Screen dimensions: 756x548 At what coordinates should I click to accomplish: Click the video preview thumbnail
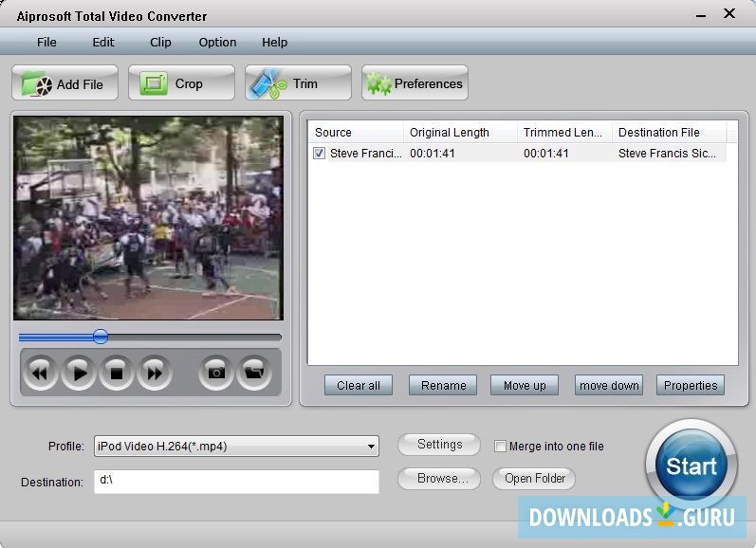click(x=149, y=218)
